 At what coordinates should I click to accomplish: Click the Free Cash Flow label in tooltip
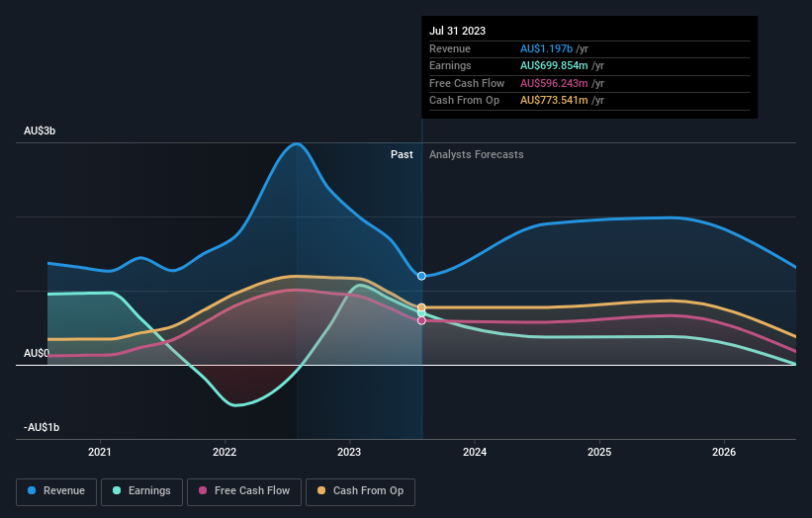[x=467, y=83]
